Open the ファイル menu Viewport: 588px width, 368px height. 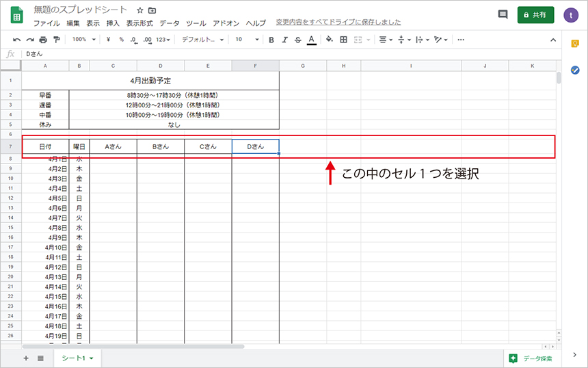tap(46, 23)
